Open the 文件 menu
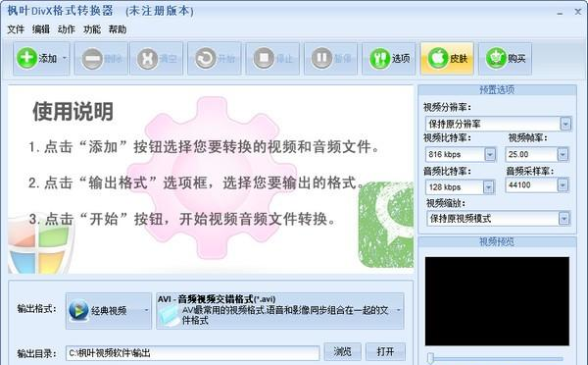This screenshot has width=588, height=365. [x=16, y=29]
